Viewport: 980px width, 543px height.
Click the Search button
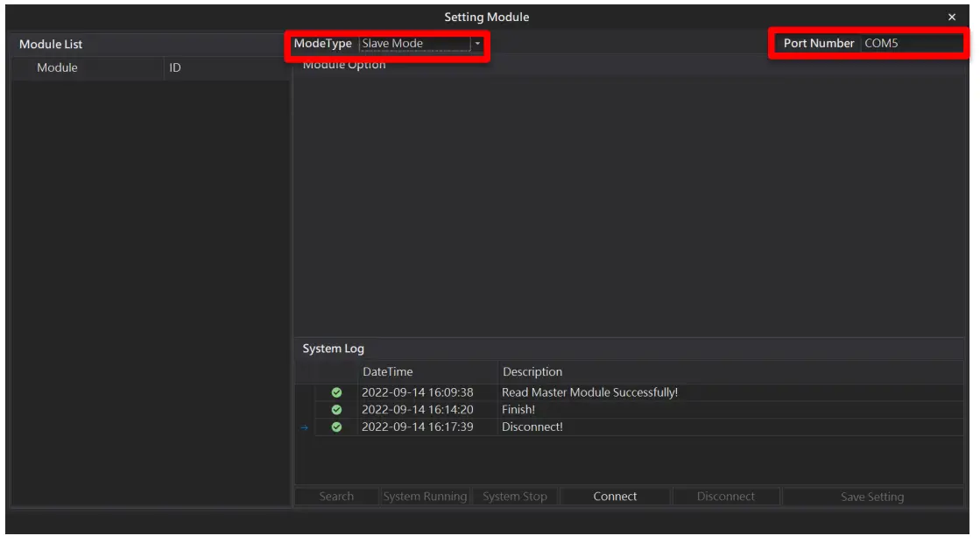(336, 497)
